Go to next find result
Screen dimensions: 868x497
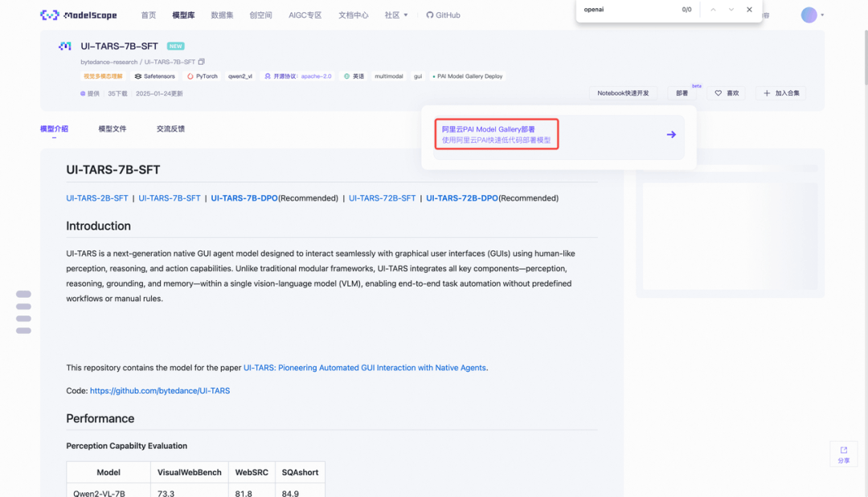731,10
